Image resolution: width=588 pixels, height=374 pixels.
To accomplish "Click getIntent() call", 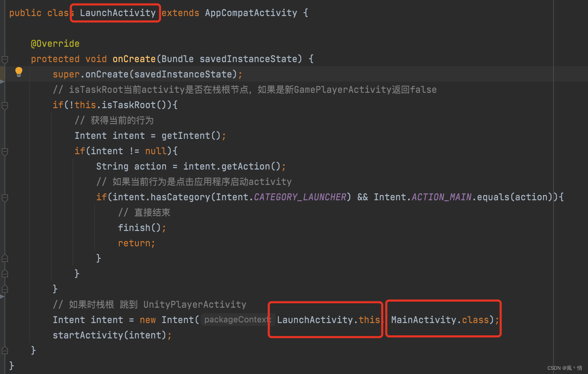I will 191,136.
